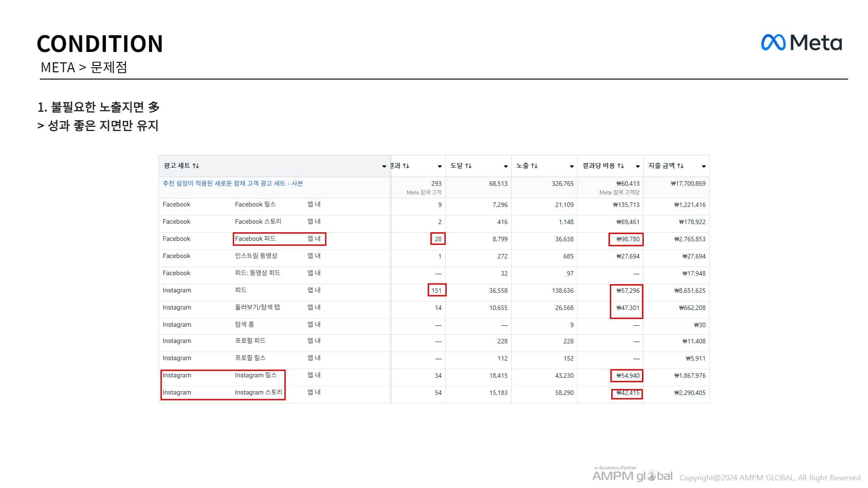868x488 pixels.
Task: Click spend amount ₩8,651,625
Action: [x=690, y=291]
